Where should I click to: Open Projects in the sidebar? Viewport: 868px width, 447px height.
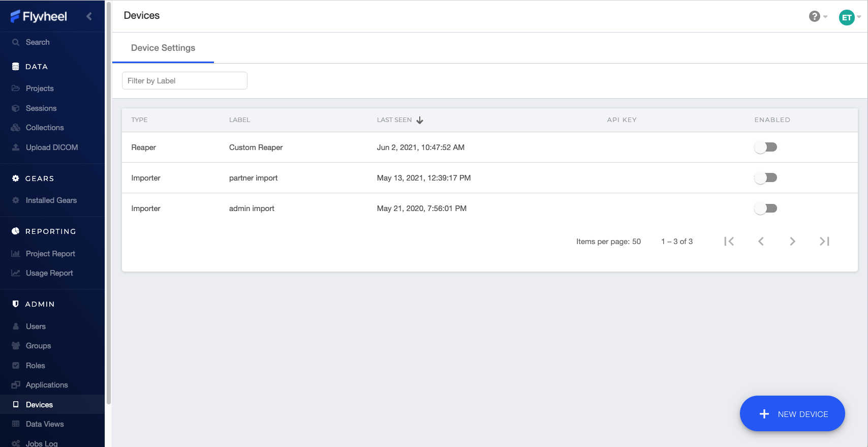coord(40,88)
